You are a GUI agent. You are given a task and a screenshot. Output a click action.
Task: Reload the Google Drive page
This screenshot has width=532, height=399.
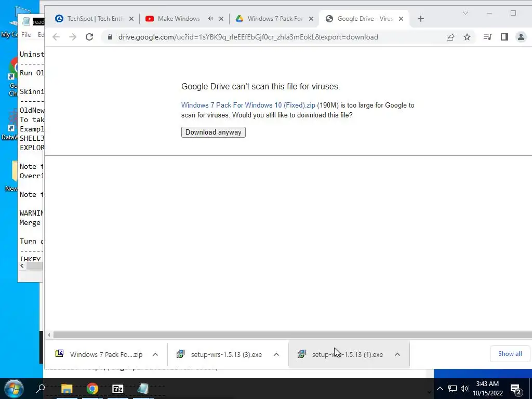pyautogui.click(x=89, y=37)
